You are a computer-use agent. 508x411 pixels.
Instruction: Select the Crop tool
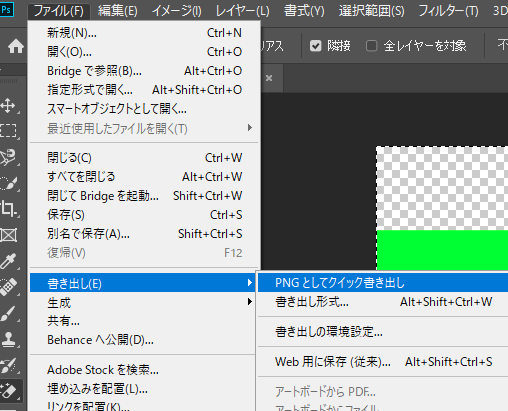coord(8,209)
